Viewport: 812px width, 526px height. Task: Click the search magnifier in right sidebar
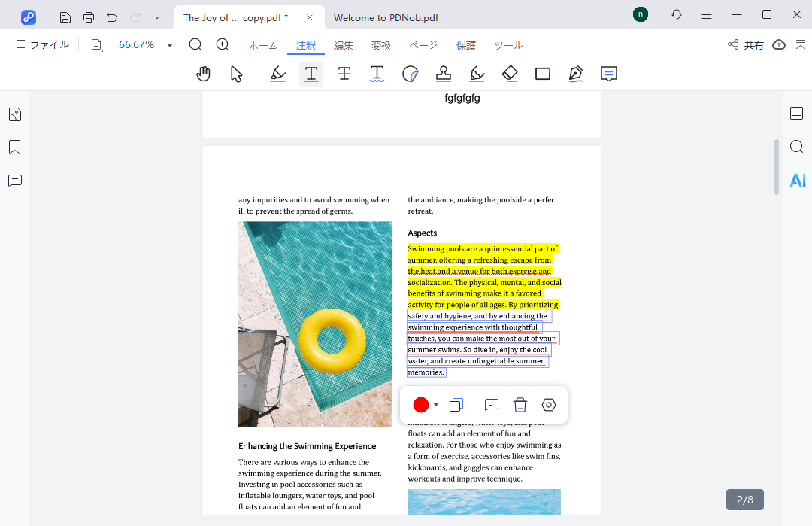pos(797,147)
